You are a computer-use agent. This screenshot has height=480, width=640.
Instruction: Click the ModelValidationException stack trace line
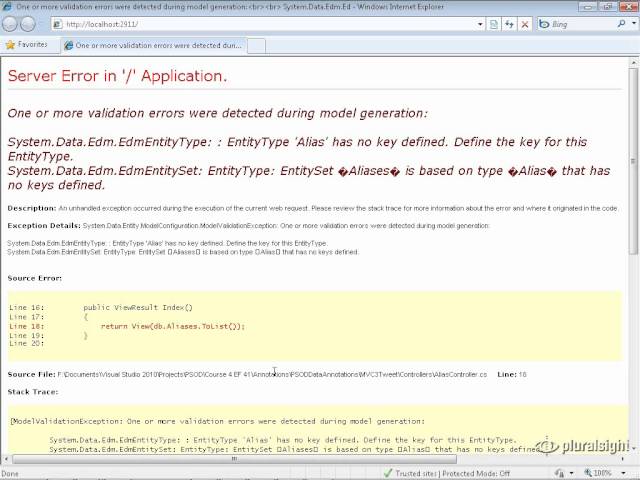[x=218, y=421]
